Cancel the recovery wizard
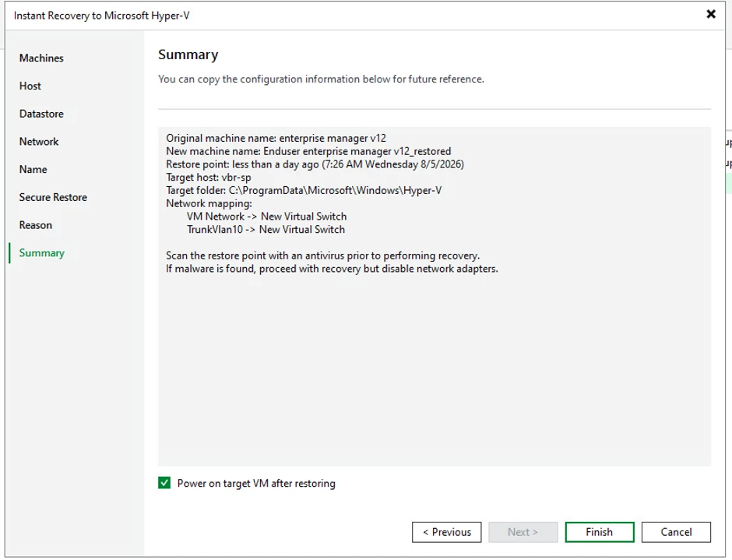Viewport: 732px width, 560px height. (x=676, y=532)
